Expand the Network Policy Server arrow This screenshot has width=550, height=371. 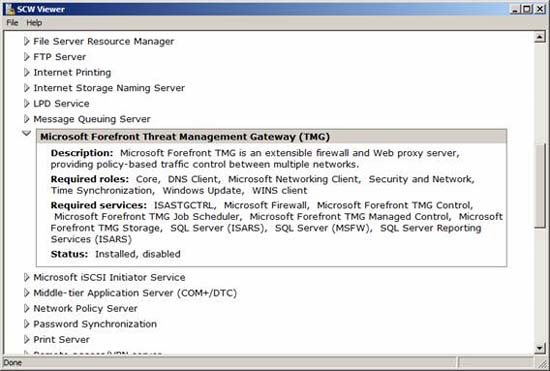tap(27, 309)
